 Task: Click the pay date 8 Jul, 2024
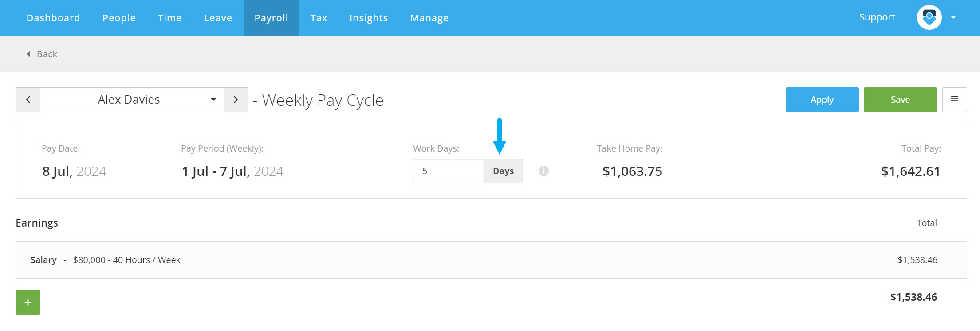[x=74, y=171]
